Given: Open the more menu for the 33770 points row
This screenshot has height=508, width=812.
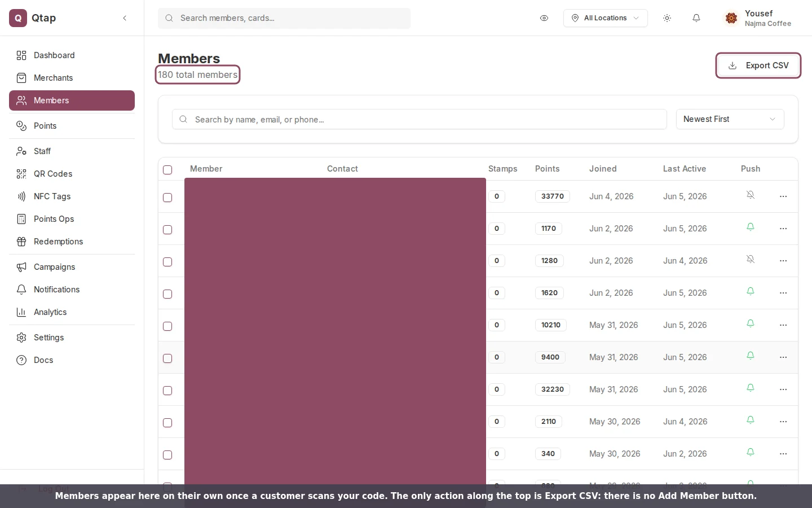Looking at the screenshot, I should [x=783, y=196].
